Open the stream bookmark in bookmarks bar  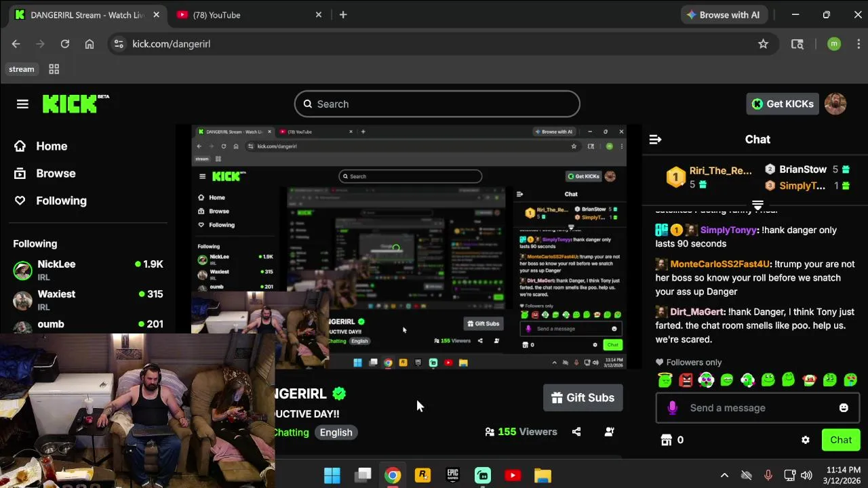[22, 69]
